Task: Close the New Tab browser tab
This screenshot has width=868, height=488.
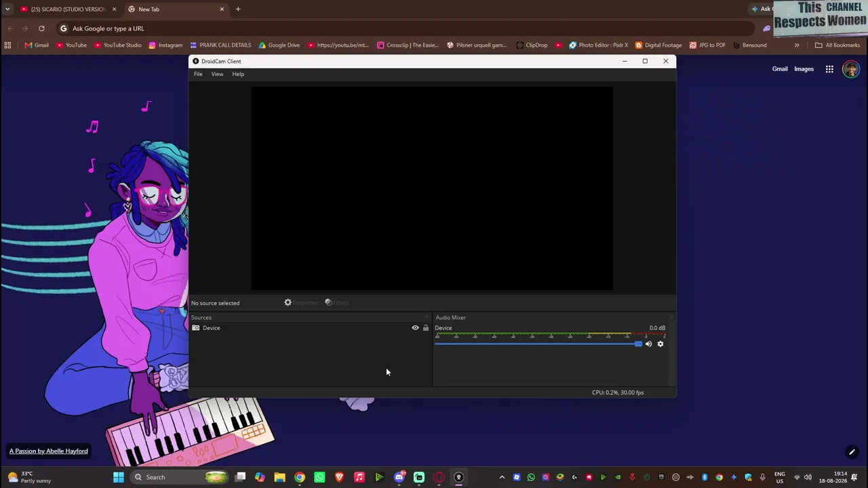Action: pyautogui.click(x=222, y=9)
